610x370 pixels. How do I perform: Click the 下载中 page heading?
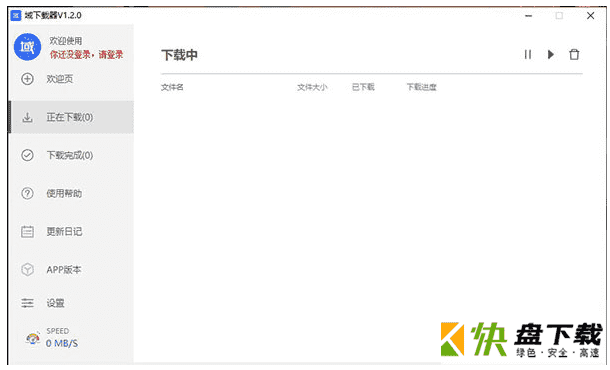point(179,55)
